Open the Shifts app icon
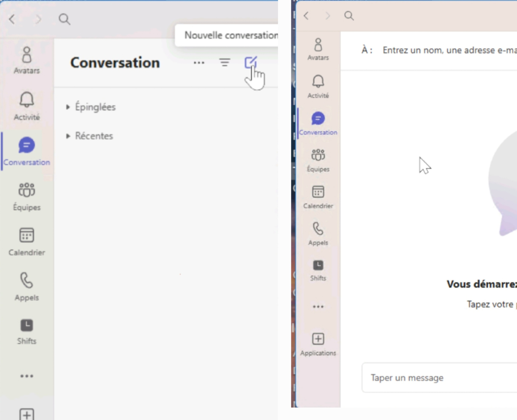The height and width of the screenshot is (420, 517). [27, 327]
